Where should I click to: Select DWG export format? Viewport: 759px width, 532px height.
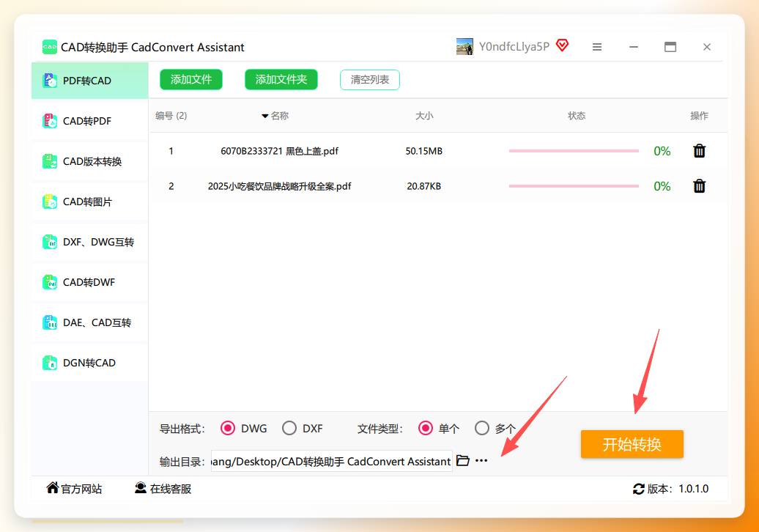point(228,429)
